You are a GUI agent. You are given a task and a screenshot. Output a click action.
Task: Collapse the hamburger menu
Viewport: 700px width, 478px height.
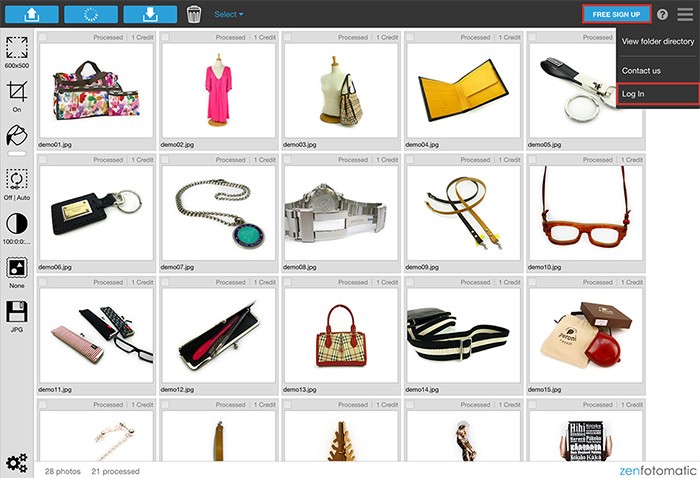(x=684, y=15)
